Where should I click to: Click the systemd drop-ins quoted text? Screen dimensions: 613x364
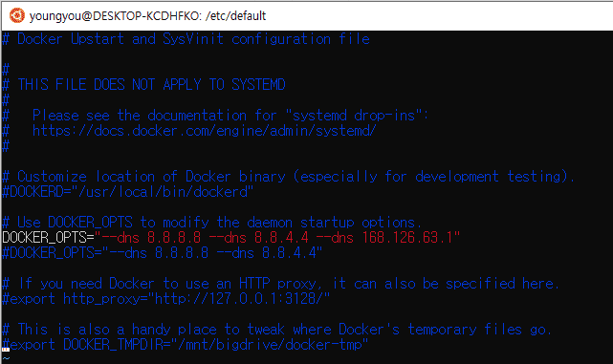pos(354,116)
